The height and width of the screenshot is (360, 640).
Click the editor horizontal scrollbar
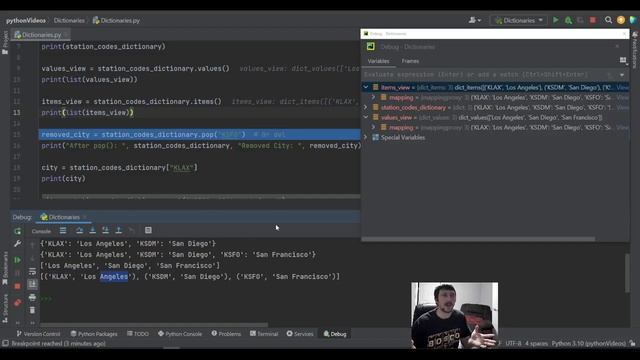click(201, 197)
